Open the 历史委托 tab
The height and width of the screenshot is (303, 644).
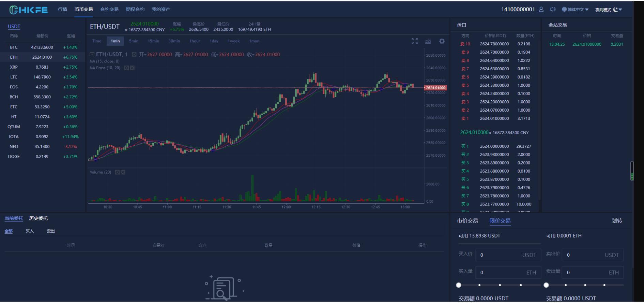click(x=38, y=218)
